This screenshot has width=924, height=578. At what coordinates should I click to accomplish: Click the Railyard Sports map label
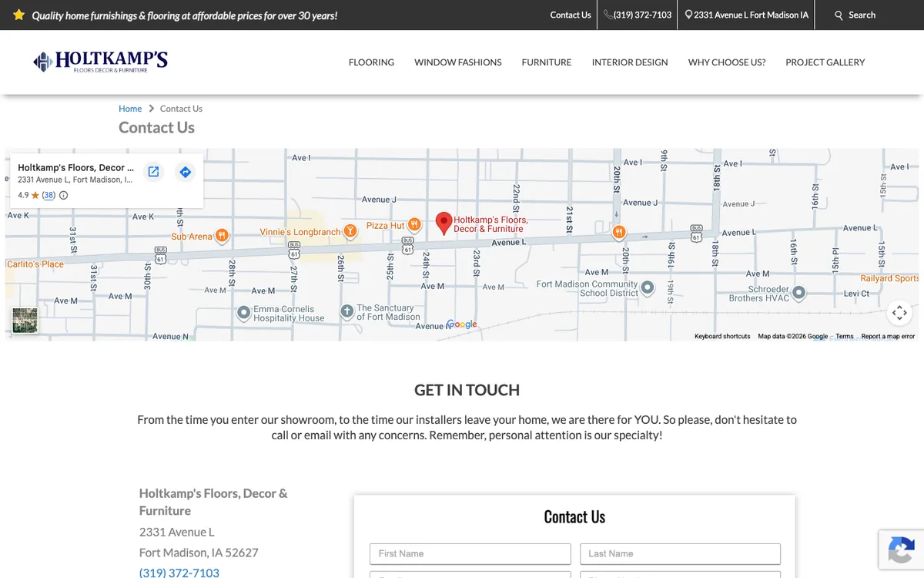point(889,278)
